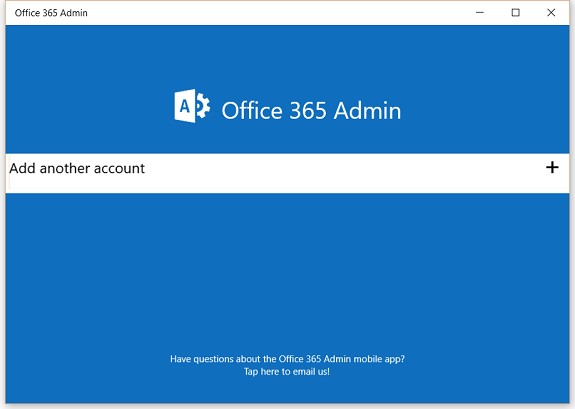Click the Office 365 Admin gear logo
Screen dimensions: 575x409
(x=192, y=106)
